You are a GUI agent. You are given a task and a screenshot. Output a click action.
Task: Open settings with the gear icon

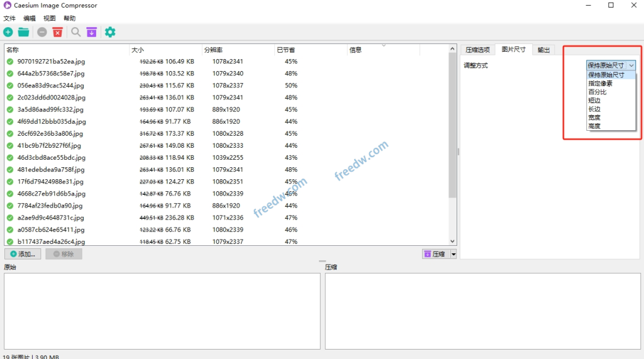pos(110,32)
